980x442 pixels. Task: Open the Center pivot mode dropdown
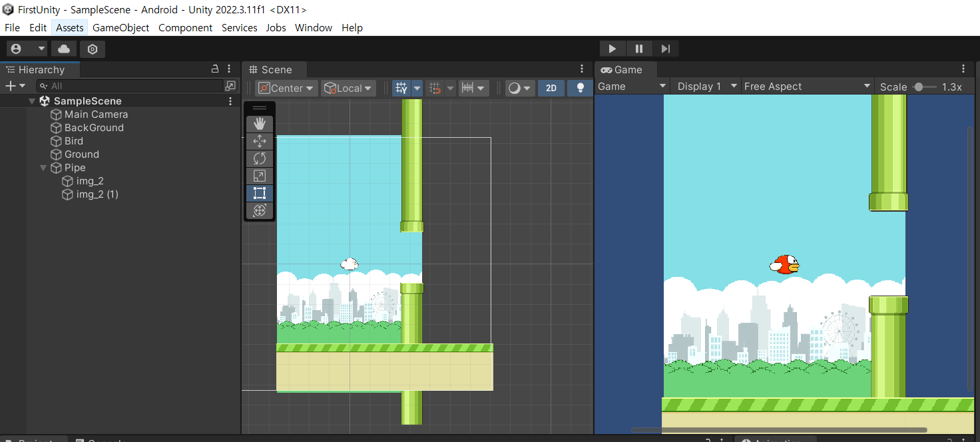point(286,88)
